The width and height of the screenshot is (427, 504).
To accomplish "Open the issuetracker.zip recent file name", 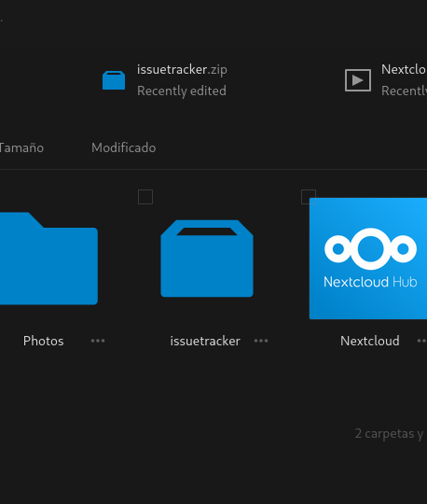I will [182, 69].
